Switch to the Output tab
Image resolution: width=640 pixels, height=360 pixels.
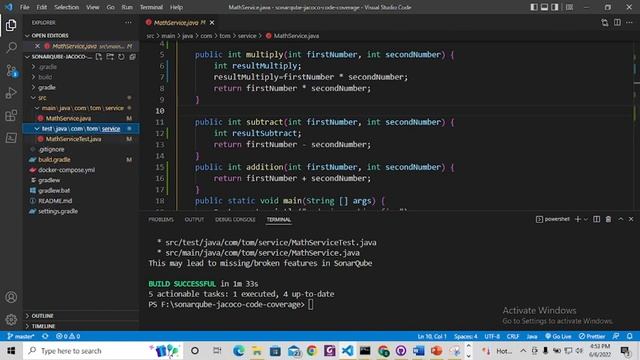coord(194,220)
